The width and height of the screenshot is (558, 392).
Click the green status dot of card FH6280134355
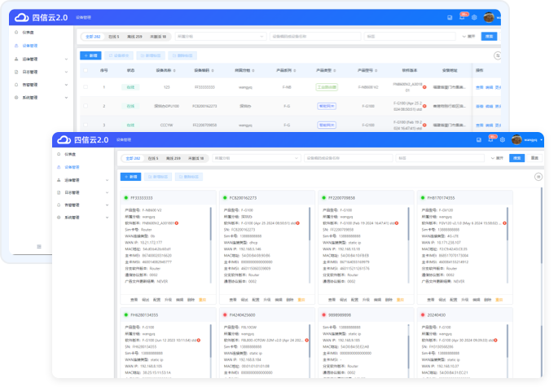[x=126, y=315]
